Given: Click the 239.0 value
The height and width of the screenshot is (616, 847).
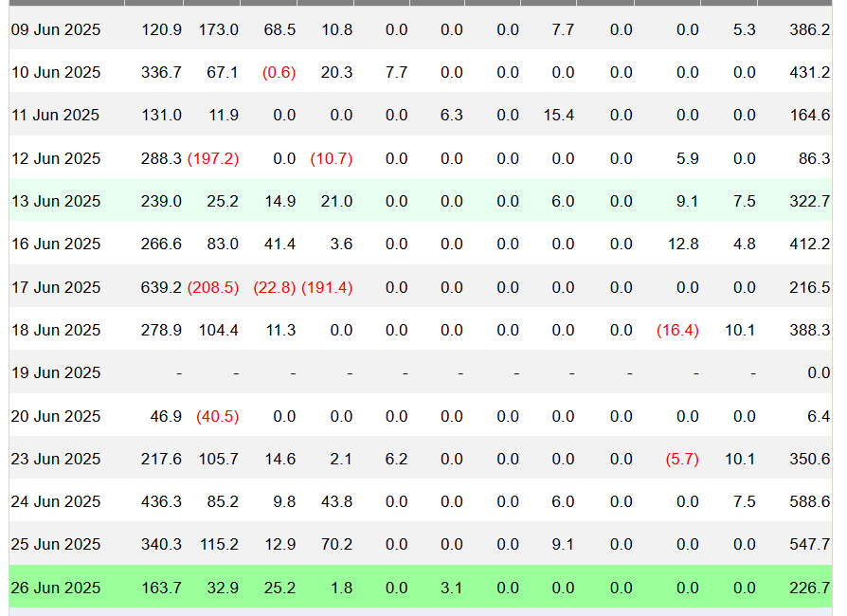Looking at the screenshot, I should tap(161, 201).
